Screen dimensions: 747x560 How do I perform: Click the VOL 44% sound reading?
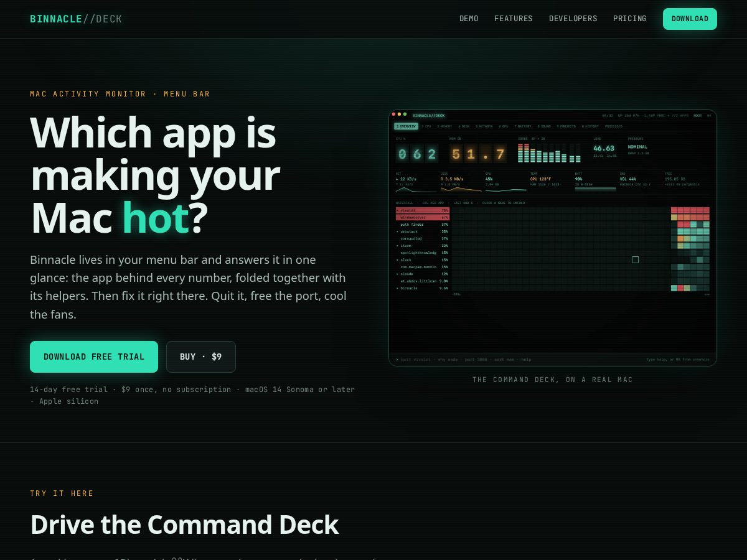tap(628, 179)
